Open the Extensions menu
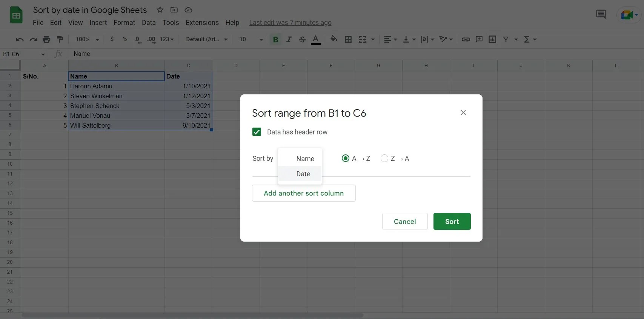 pos(202,23)
